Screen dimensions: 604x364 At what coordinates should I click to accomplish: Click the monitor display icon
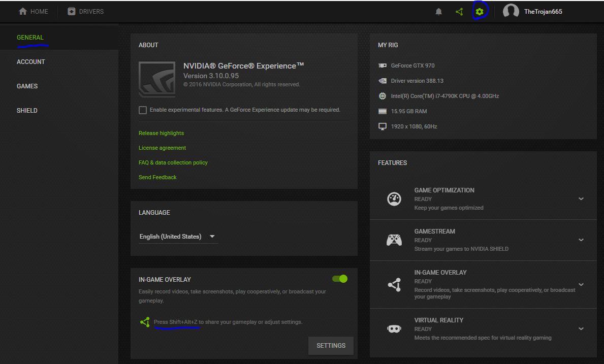[382, 126]
